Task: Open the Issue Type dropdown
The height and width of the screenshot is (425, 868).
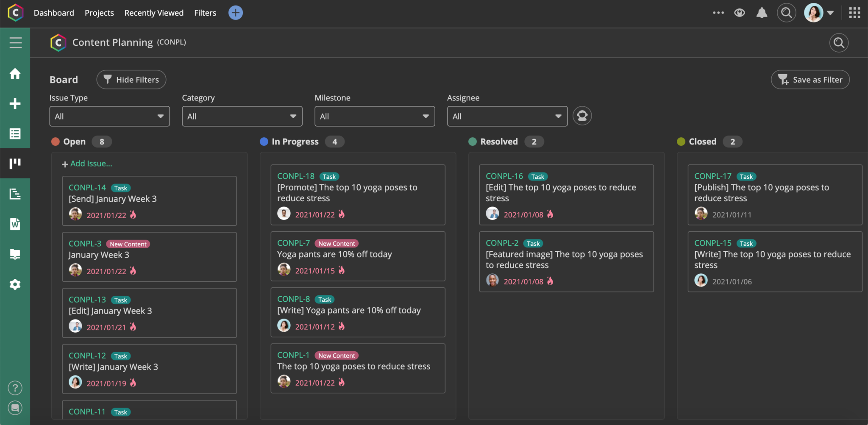Action: [x=109, y=116]
